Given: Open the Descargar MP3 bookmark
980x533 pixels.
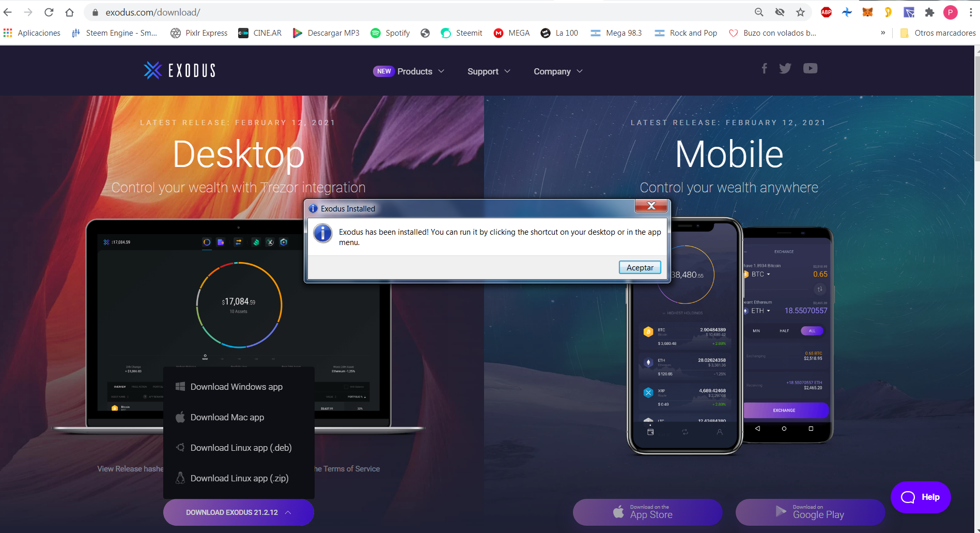Looking at the screenshot, I should point(326,33).
